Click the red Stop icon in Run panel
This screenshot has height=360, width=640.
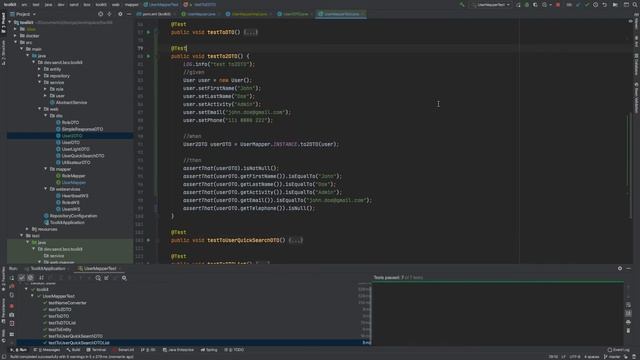[12, 306]
